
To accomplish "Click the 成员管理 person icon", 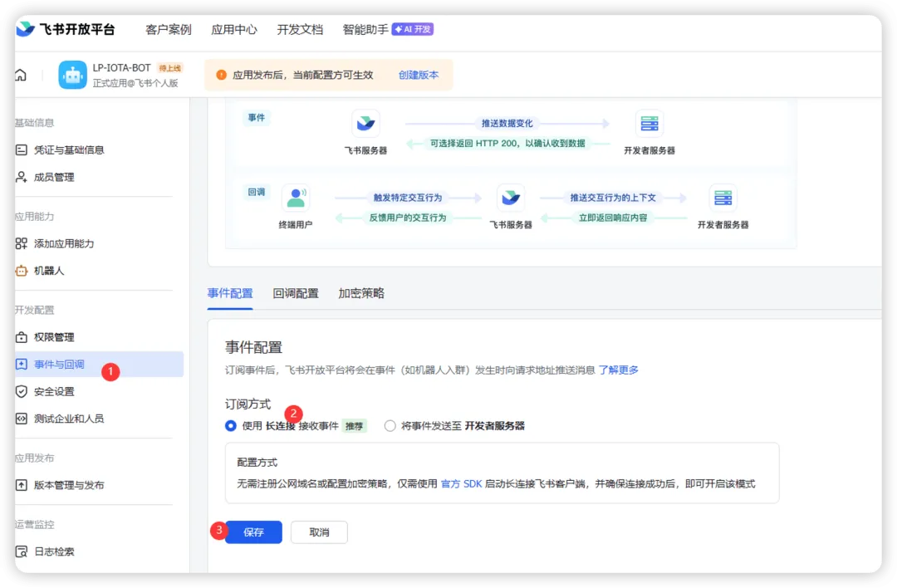I will [x=21, y=177].
